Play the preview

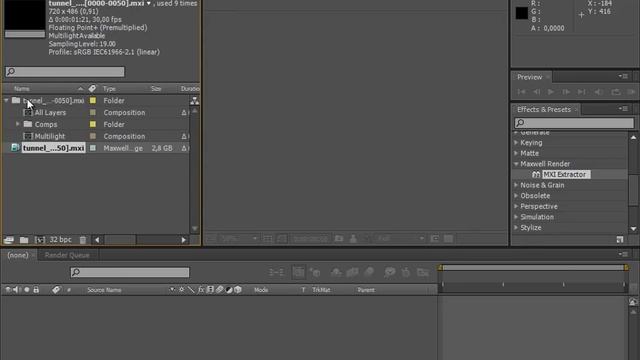pyautogui.click(x=551, y=92)
